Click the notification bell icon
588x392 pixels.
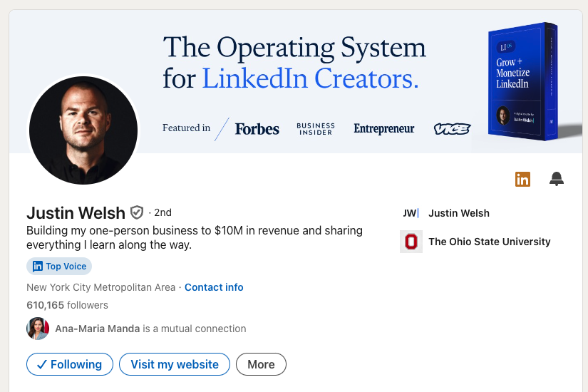557,180
